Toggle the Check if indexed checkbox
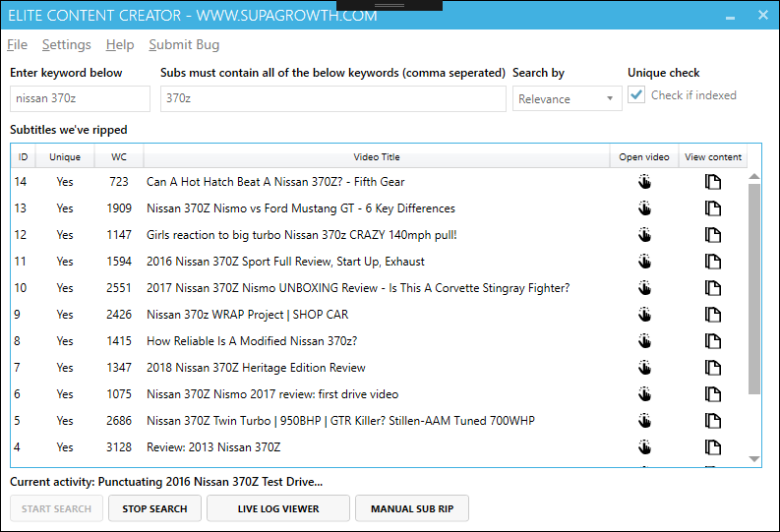 coord(636,95)
